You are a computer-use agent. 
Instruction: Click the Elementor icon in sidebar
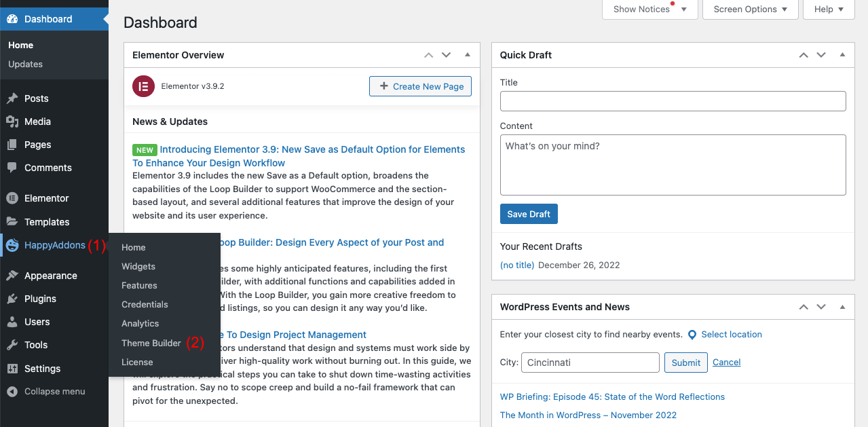(x=12, y=198)
